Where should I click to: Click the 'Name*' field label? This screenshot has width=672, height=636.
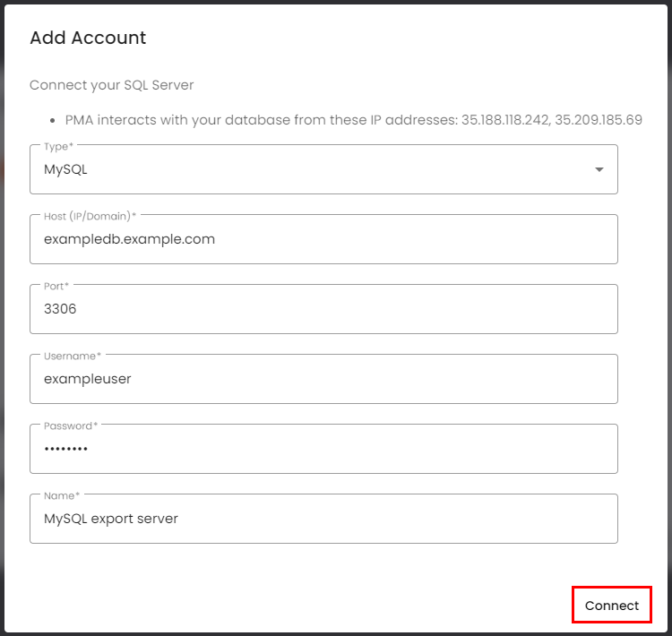61,495
